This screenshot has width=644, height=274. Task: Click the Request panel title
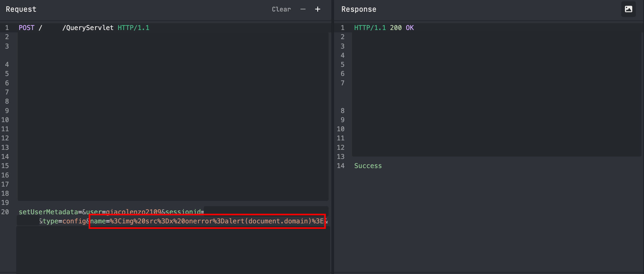tap(21, 9)
